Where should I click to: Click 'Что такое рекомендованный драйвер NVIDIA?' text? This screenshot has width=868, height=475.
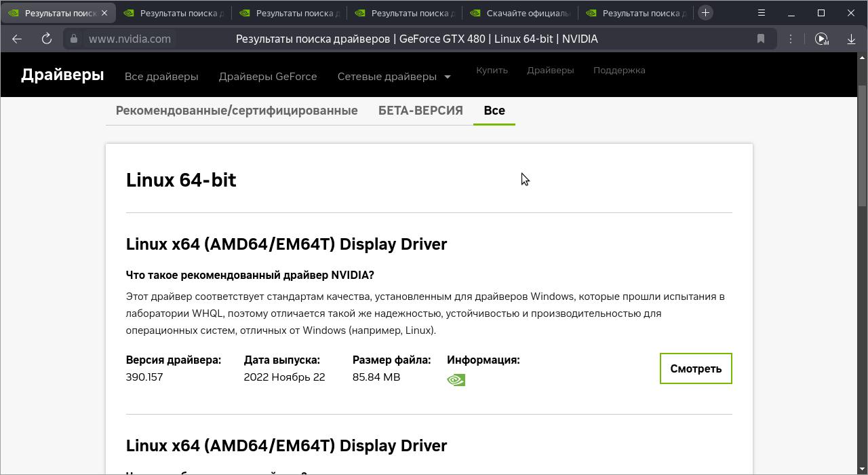tap(250, 275)
